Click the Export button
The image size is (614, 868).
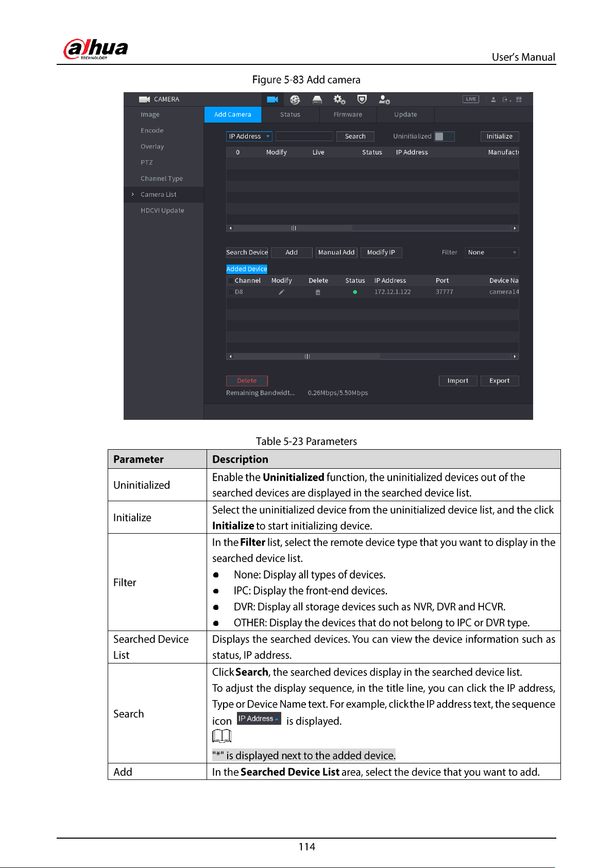[x=500, y=381]
